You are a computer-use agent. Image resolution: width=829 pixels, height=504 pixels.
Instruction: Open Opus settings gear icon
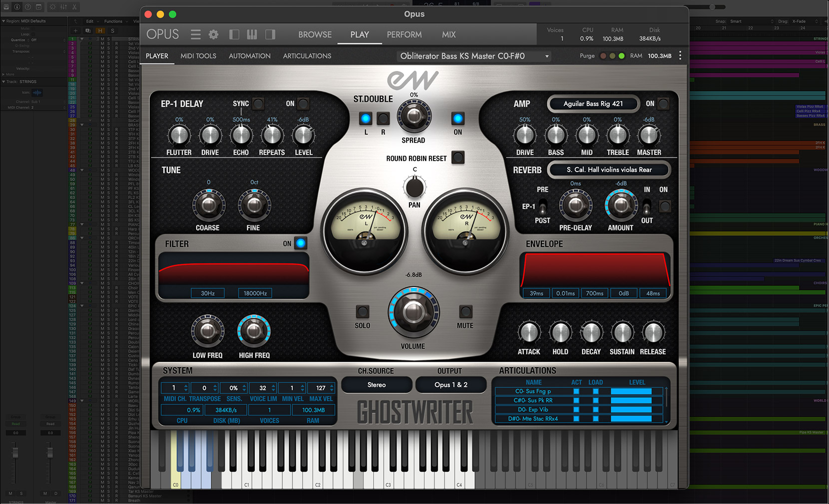click(213, 34)
